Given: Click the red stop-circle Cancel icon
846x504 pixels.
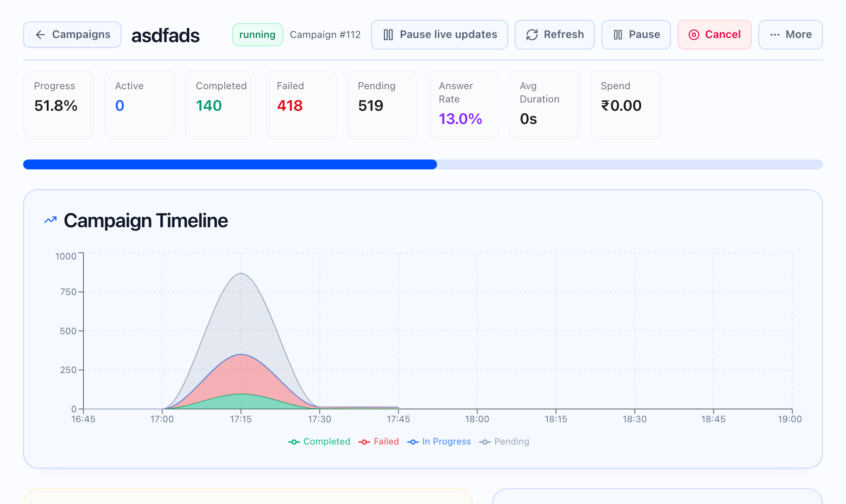Looking at the screenshot, I should (694, 35).
